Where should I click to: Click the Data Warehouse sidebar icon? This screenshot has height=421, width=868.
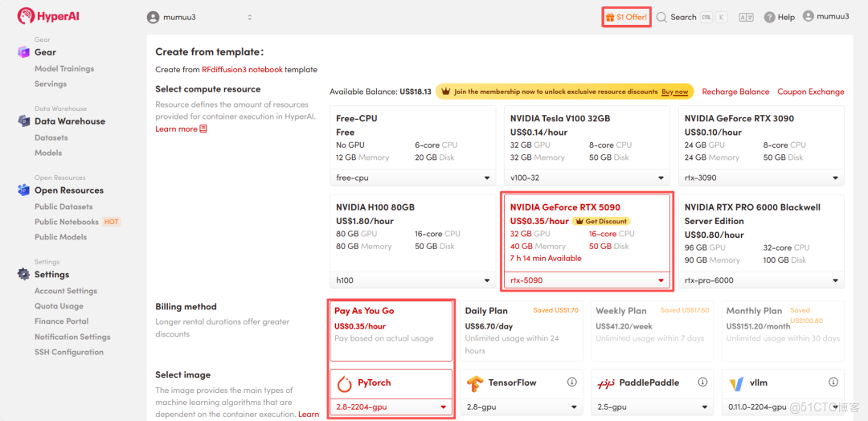coord(23,121)
